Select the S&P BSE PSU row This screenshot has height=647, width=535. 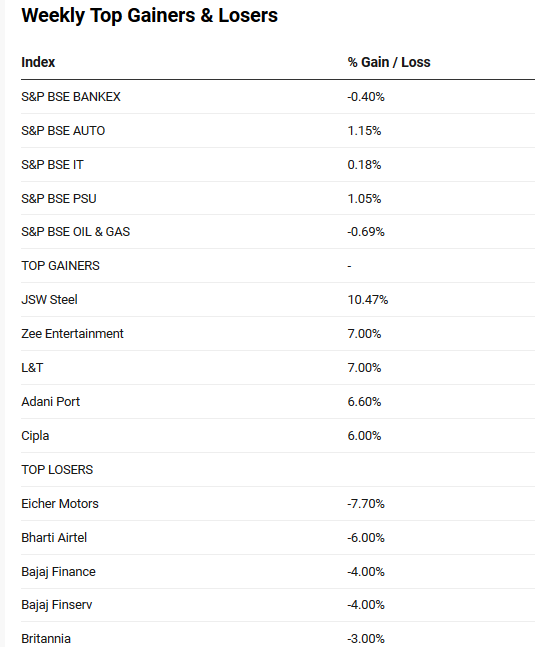tap(278, 198)
